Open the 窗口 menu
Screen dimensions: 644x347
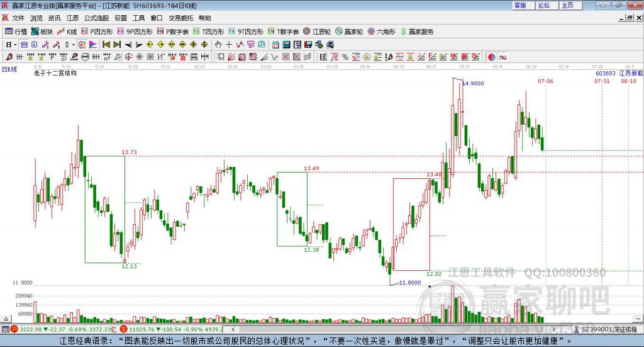[x=157, y=18]
